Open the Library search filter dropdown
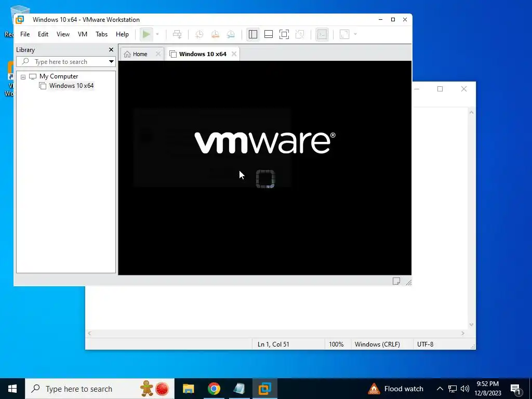This screenshot has height=399, width=532. pos(111,62)
